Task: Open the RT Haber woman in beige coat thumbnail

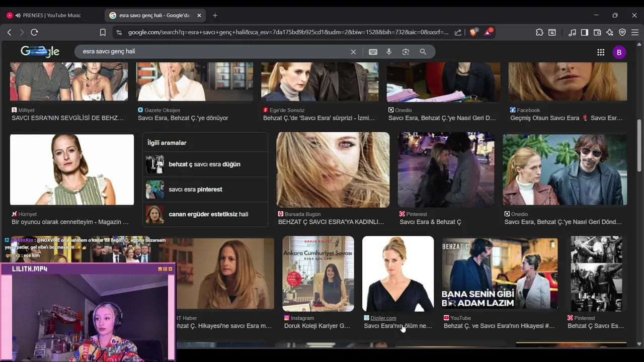Action: [x=225, y=274]
